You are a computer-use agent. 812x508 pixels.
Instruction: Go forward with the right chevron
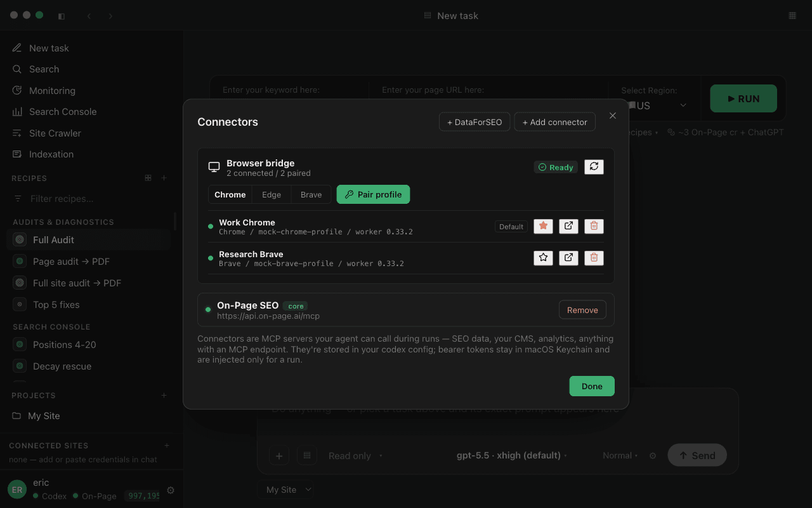point(110,16)
